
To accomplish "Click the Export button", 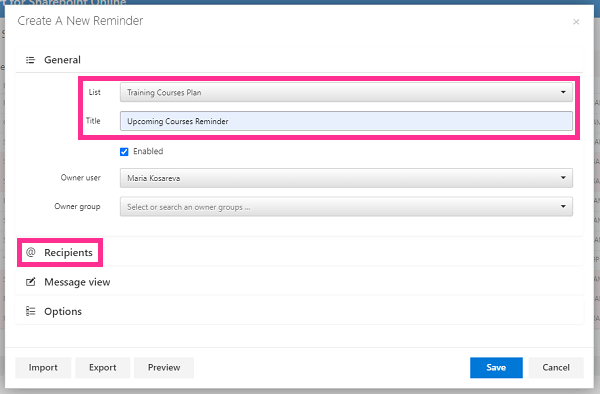I will point(103,368).
